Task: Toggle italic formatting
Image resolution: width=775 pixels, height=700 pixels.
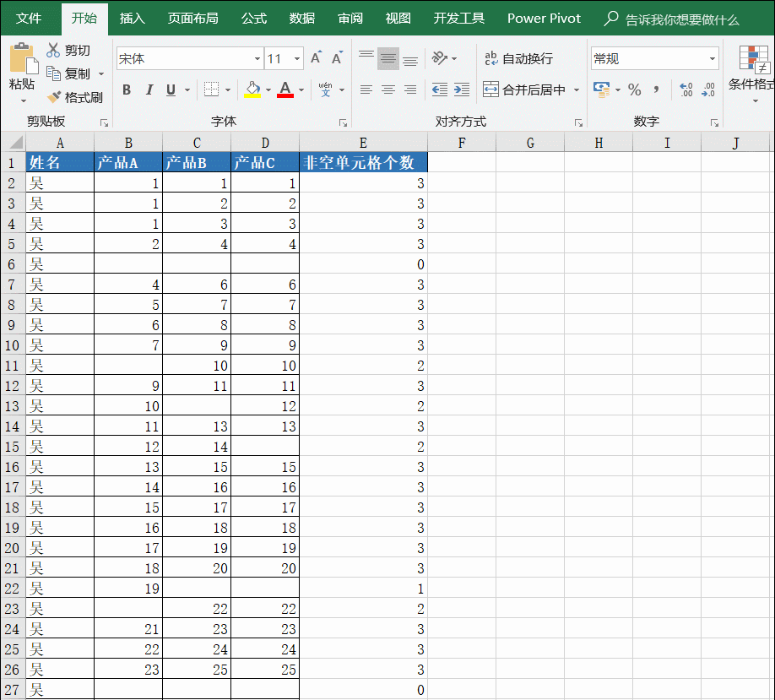Action: coord(149,90)
